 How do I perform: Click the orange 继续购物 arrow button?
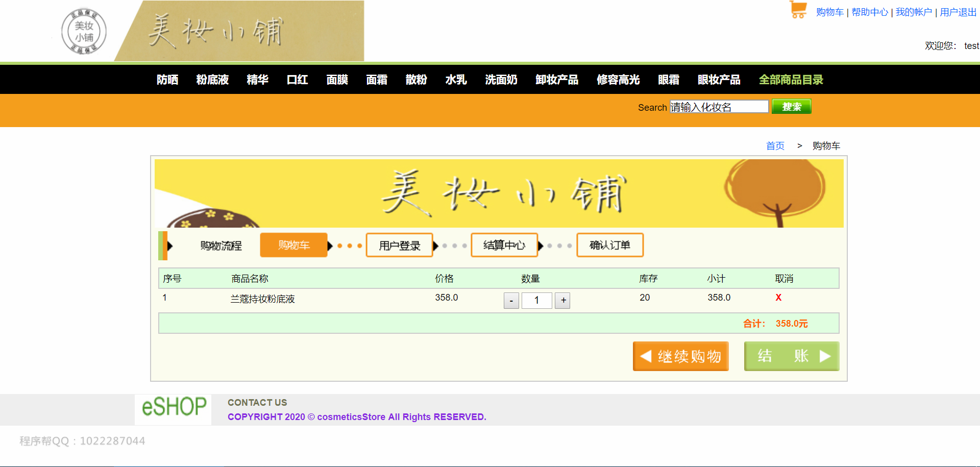(x=680, y=356)
